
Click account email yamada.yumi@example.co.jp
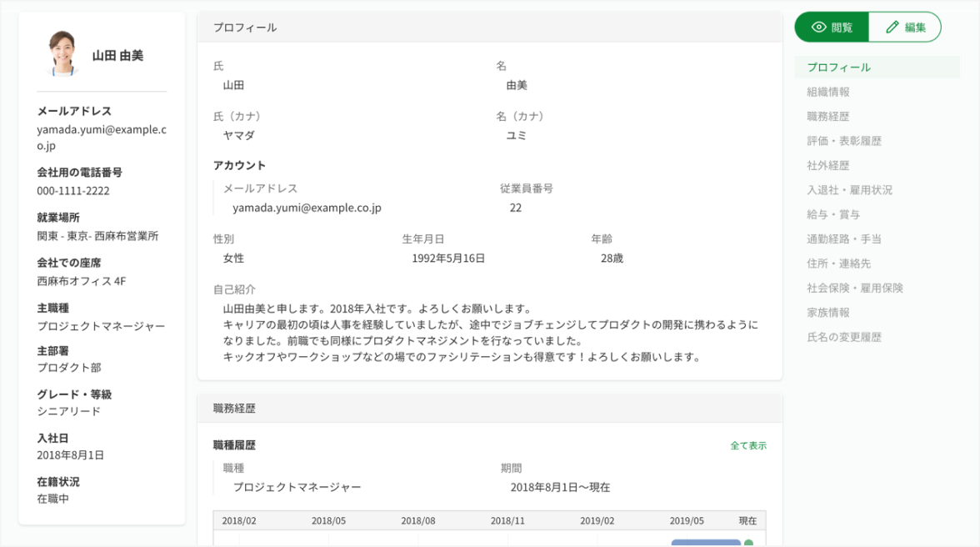(307, 208)
